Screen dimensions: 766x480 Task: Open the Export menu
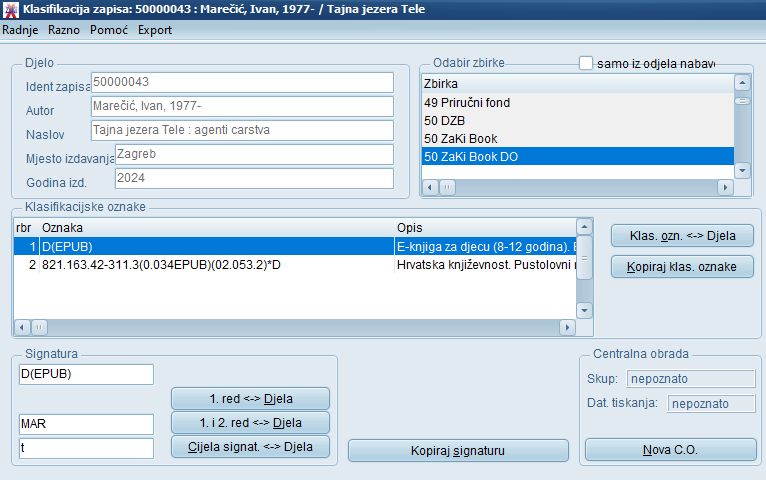[155, 30]
